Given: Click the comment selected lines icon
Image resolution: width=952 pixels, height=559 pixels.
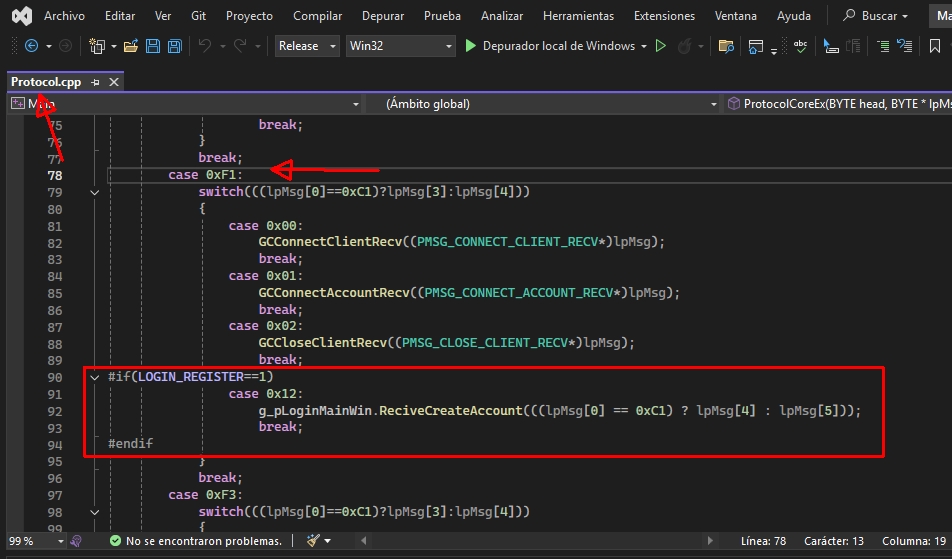Looking at the screenshot, I should 883,46.
